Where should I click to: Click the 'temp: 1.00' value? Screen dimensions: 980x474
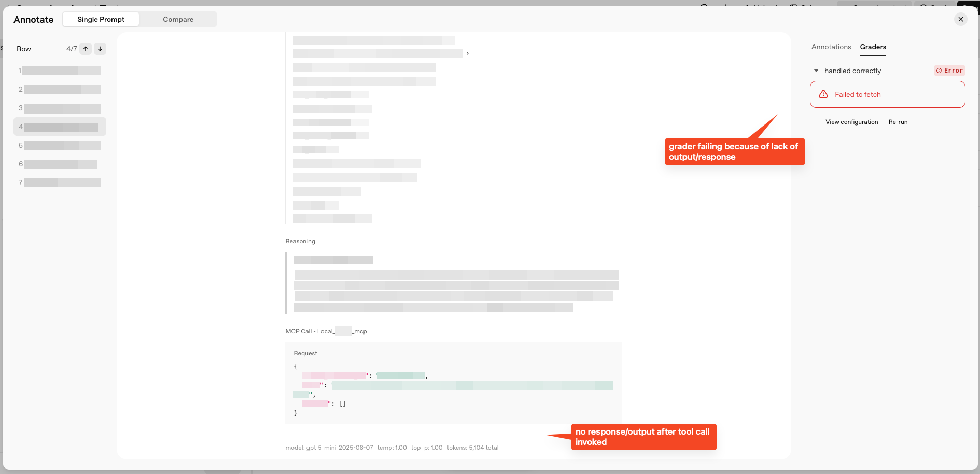[x=392, y=448]
